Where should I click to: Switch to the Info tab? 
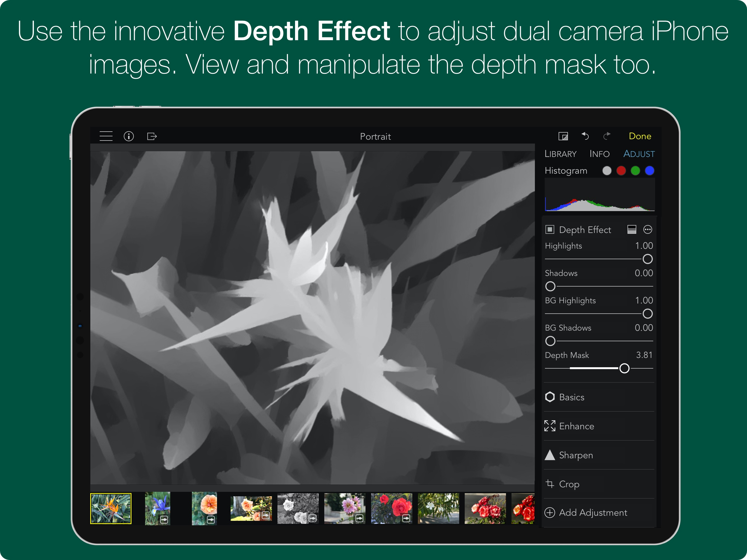coord(599,154)
